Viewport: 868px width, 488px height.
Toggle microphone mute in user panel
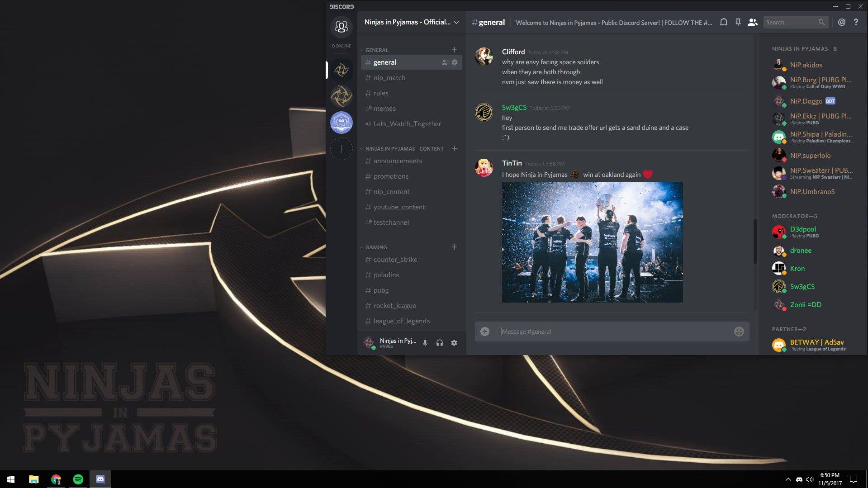coord(425,343)
